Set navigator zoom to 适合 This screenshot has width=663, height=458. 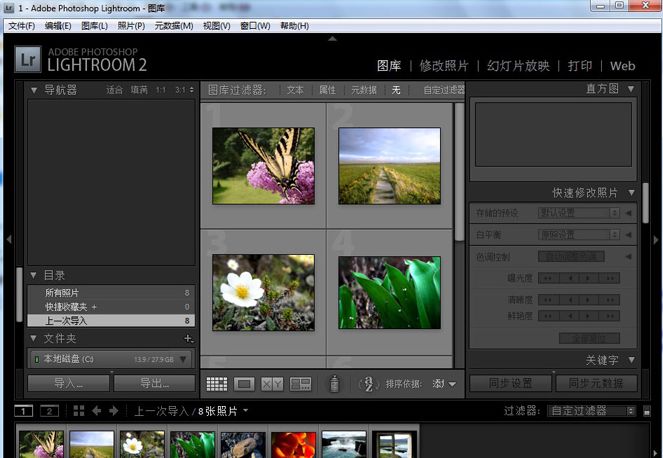(114, 90)
